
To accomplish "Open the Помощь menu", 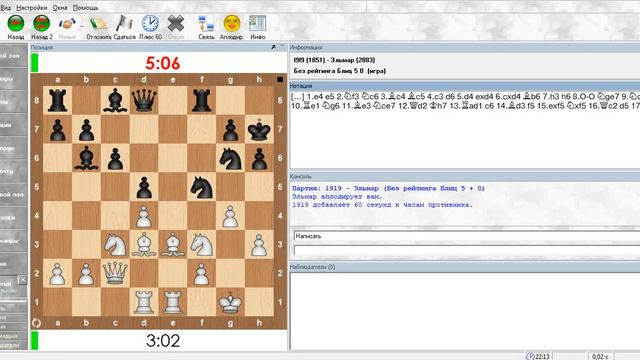I will coord(85,8).
